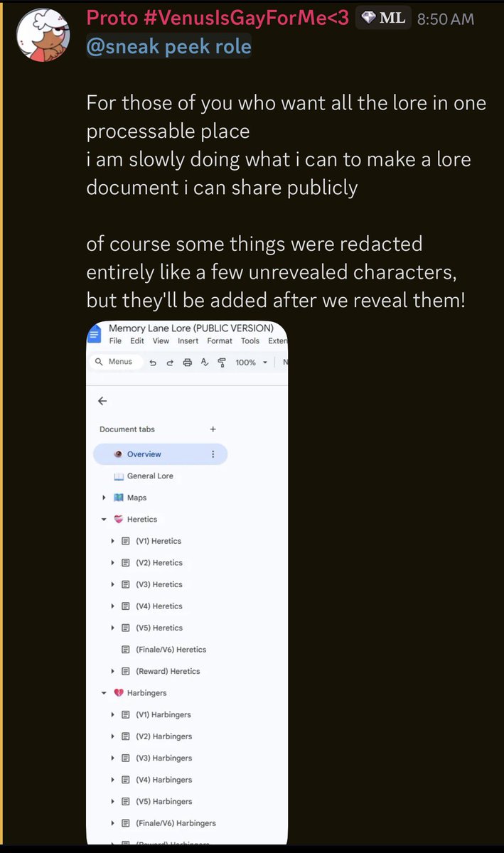Open the Format menu

coord(220,341)
